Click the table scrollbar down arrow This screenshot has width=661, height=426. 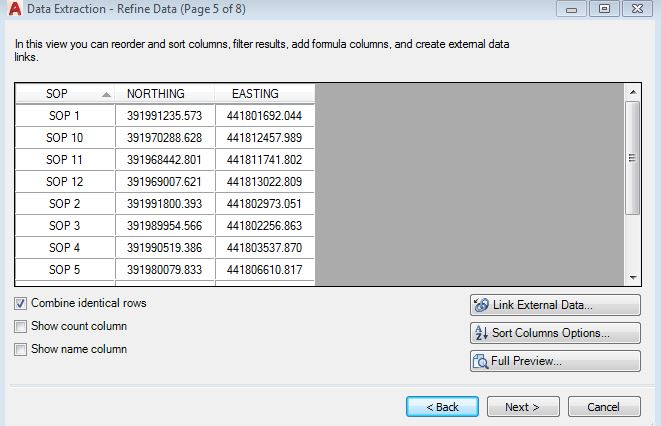pos(633,277)
